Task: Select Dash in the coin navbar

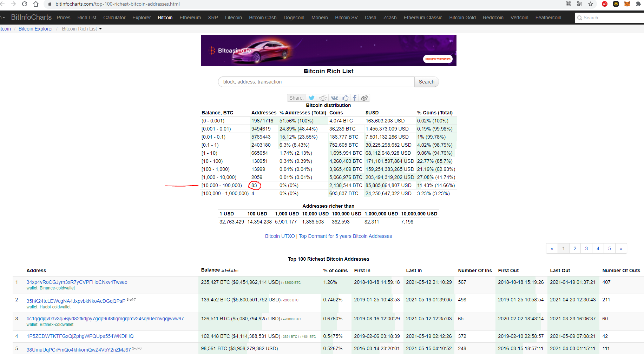Action: point(370,18)
